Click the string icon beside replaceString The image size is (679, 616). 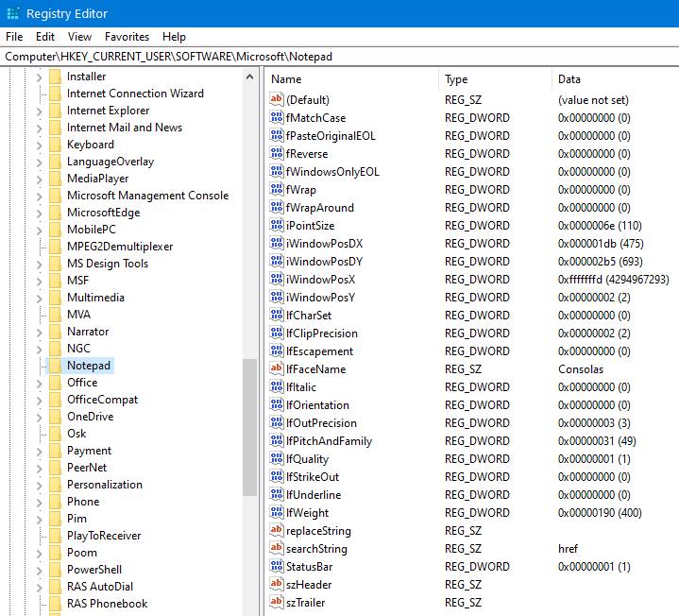277,530
